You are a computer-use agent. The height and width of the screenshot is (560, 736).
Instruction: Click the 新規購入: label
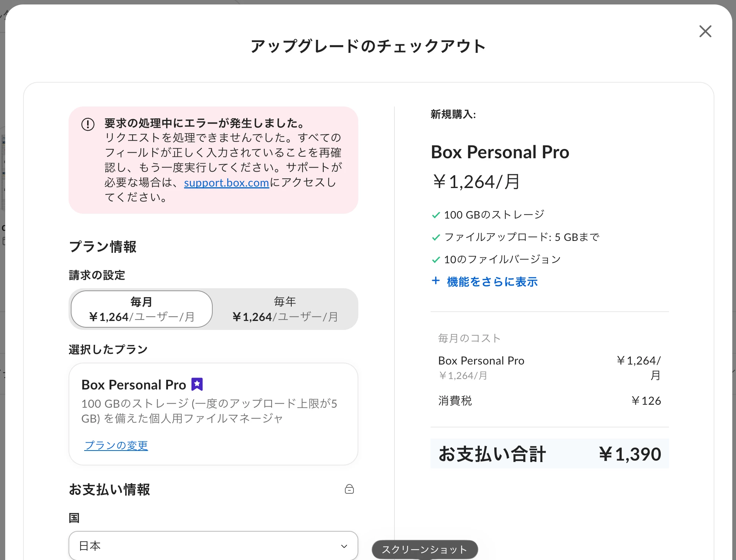click(x=453, y=114)
